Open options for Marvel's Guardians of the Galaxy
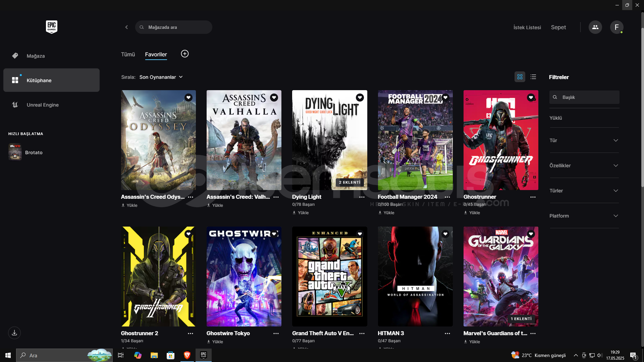Viewport: 644px width, 362px height. pyautogui.click(x=533, y=334)
